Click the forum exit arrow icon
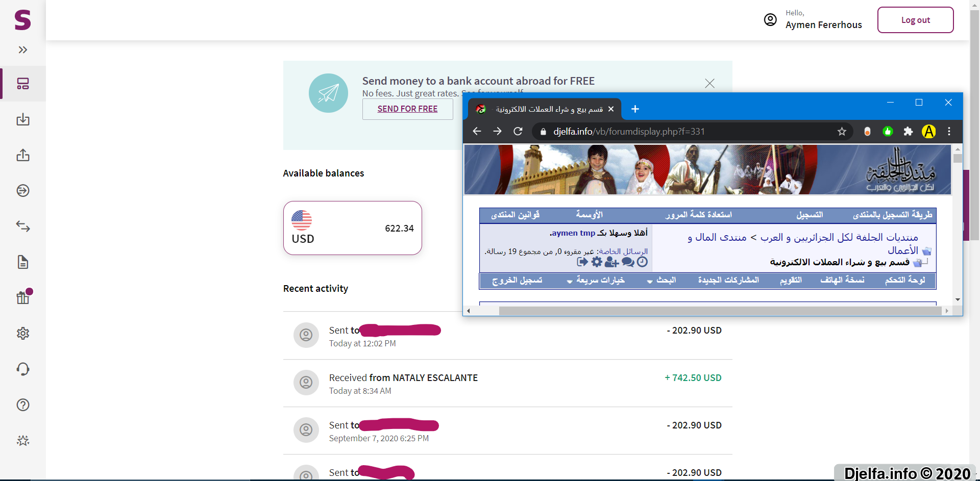980x481 pixels. point(582,262)
